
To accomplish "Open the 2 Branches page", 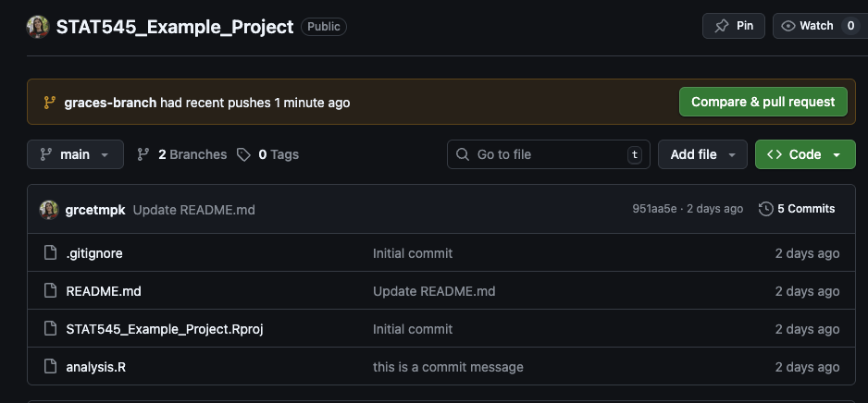I will (x=182, y=154).
